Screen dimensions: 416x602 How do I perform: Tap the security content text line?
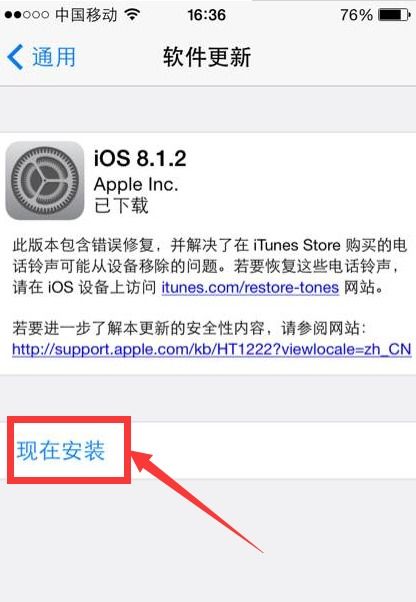(x=189, y=328)
